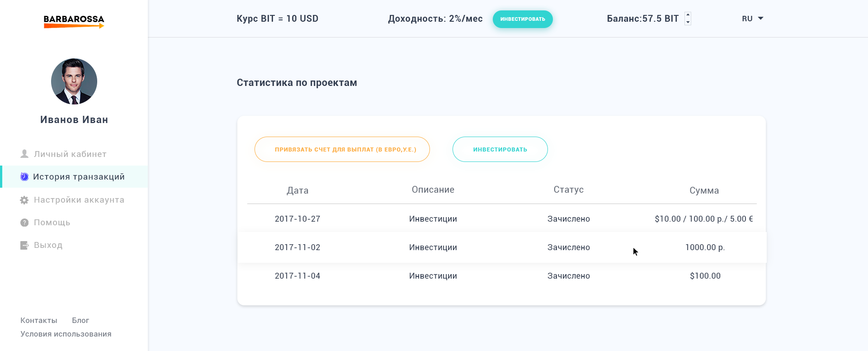The height and width of the screenshot is (351, 868).
Task: Click the Сумма column header
Action: point(704,190)
